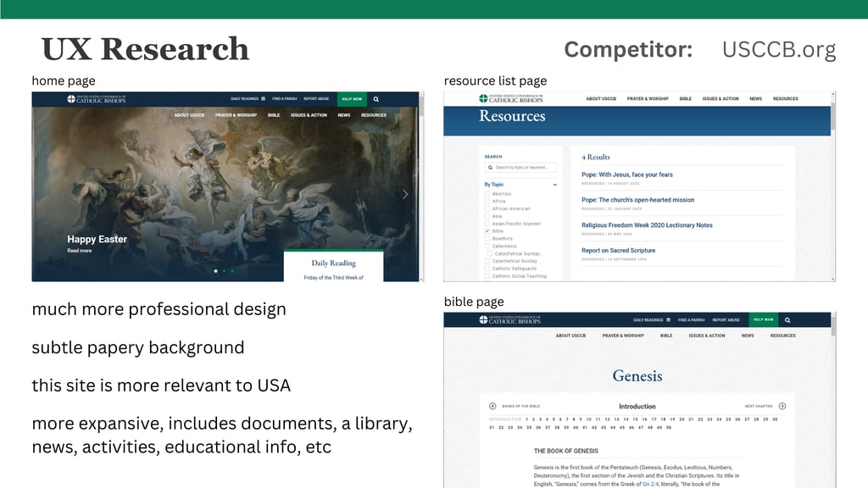Open Issues & Action on bible page nav
The height and width of the screenshot is (488, 868).
coord(707,335)
